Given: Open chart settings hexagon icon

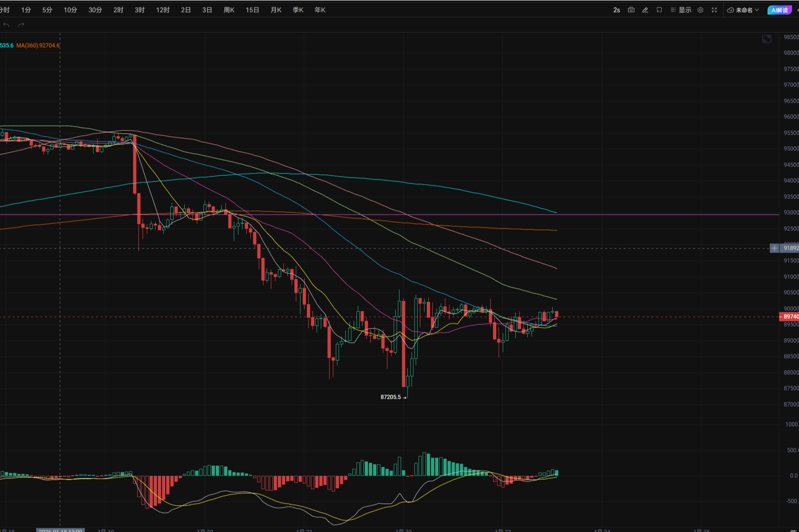Looking at the screenshot, I should 700,10.
